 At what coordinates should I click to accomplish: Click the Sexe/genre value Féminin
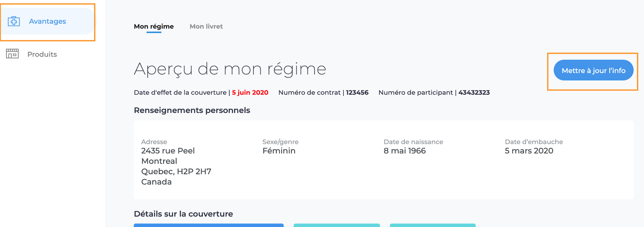click(x=279, y=151)
